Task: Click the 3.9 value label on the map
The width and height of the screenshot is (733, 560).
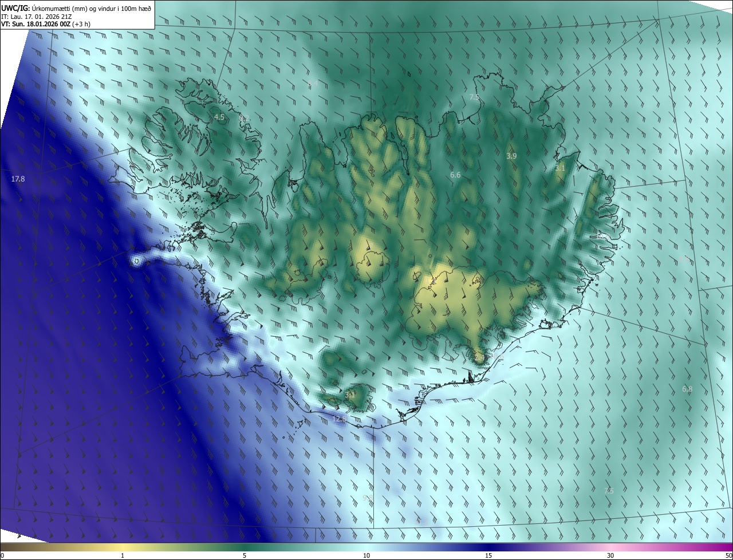Action: [x=511, y=156]
